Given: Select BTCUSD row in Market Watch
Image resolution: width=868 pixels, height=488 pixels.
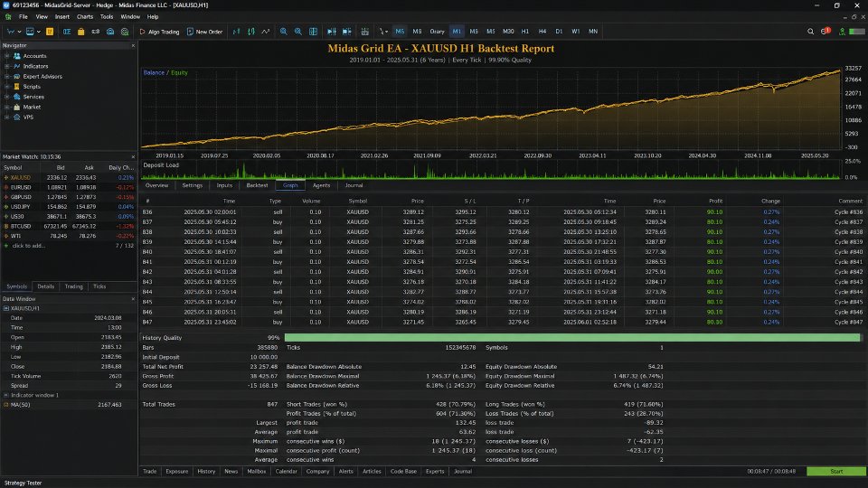Looking at the screenshot, I should [x=69, y=226].
